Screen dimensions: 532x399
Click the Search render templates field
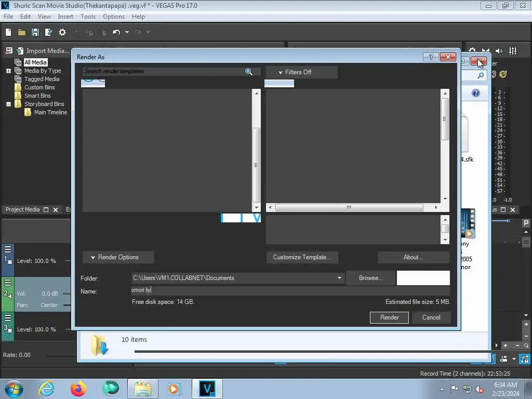[163, 71]
